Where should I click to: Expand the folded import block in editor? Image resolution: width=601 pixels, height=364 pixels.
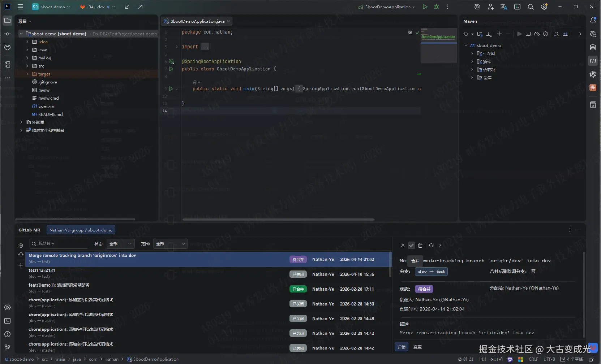click(177, 47)
